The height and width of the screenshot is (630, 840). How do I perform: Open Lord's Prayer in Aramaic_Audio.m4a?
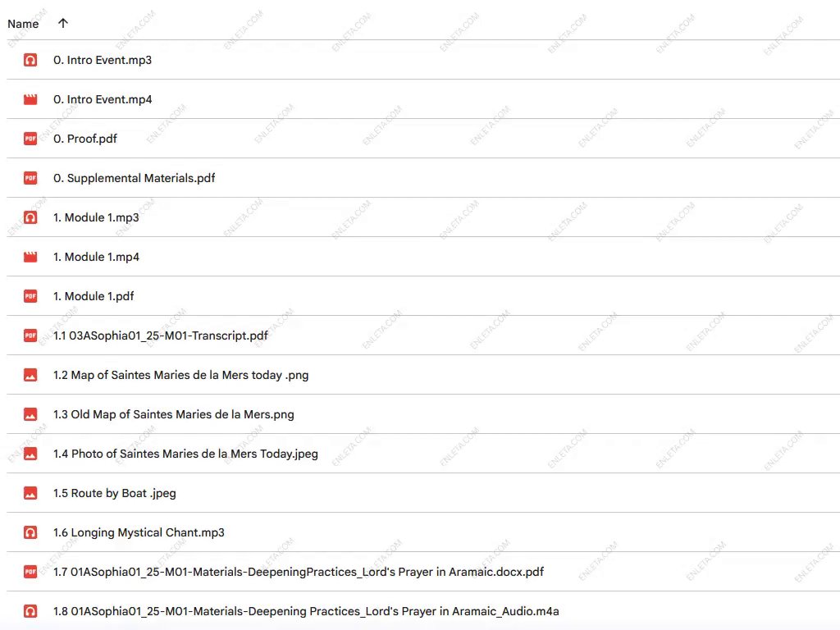pos(306,611)
